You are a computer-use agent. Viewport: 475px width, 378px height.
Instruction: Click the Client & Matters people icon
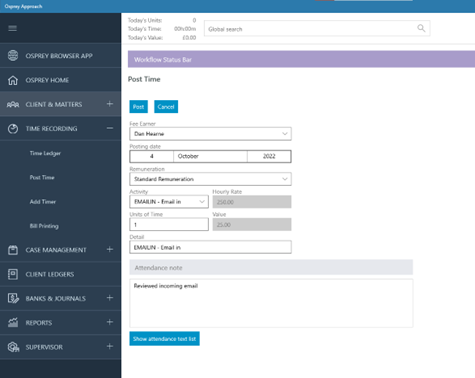click(13, 104)
